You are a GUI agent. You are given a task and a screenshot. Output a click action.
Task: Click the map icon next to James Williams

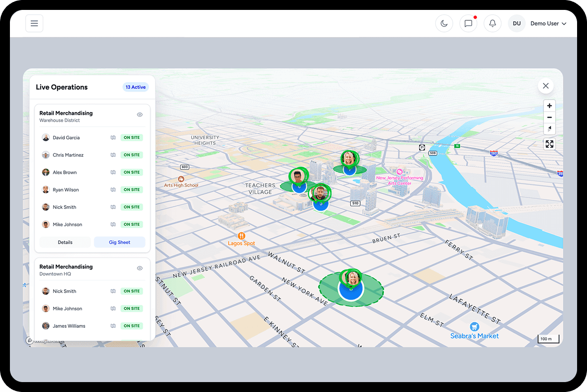(x=112, y=326)
